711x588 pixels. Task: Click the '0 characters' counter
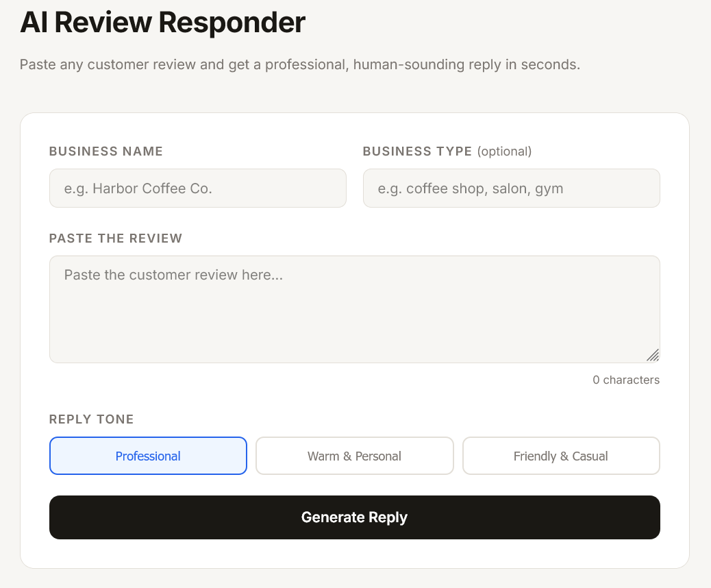point(626,380)
